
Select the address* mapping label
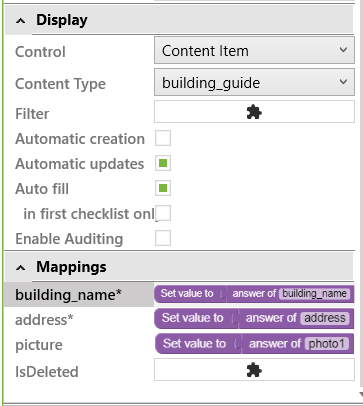pos(44,320)
